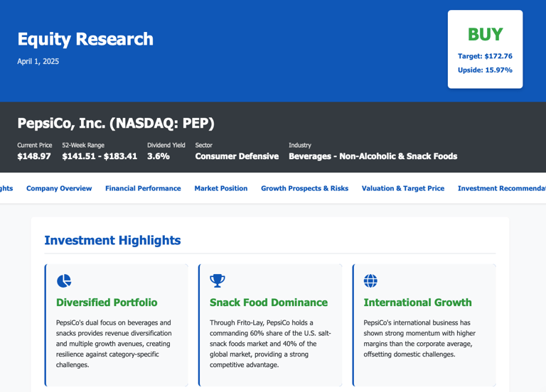The height and width of the screenshot is (392, 546).
Task: Click the Equity Research title
Action: (85, 39)
